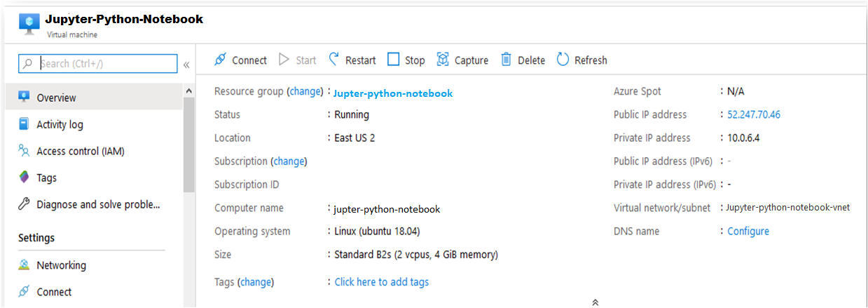
Task: Click the private IP address 10.0.6.4
Action: pos(743,138)
